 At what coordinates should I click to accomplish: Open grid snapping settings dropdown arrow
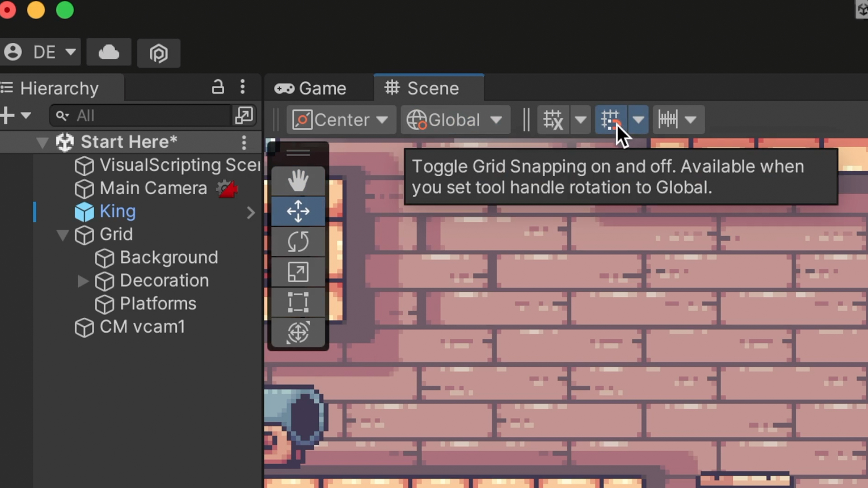[638, 120]
